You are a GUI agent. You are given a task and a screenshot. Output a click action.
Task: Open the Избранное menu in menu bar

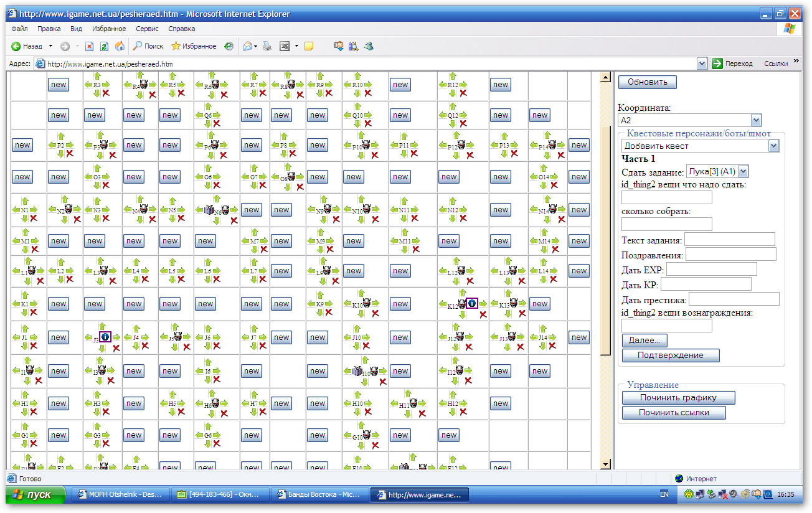pyautogui.click(x=109, y=29)
